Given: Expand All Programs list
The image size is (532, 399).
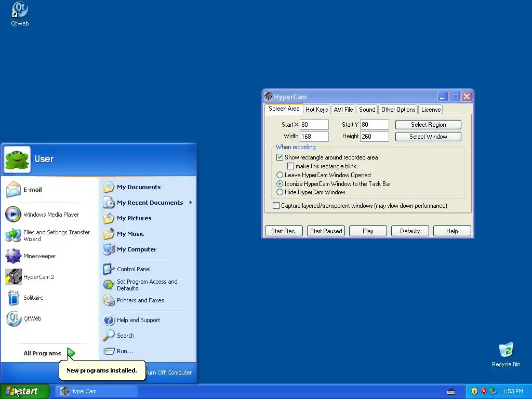Looking at the screenshot, I should point(49,353).
